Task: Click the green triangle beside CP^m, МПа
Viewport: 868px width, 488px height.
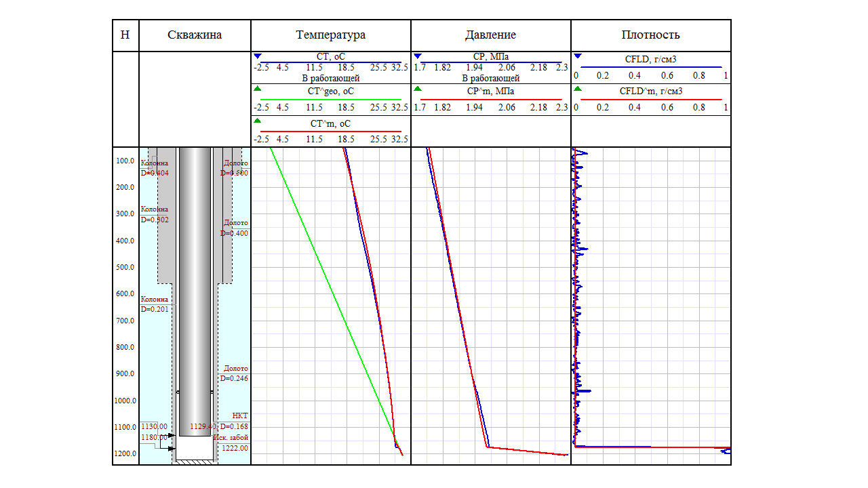Action: point(418,89)
